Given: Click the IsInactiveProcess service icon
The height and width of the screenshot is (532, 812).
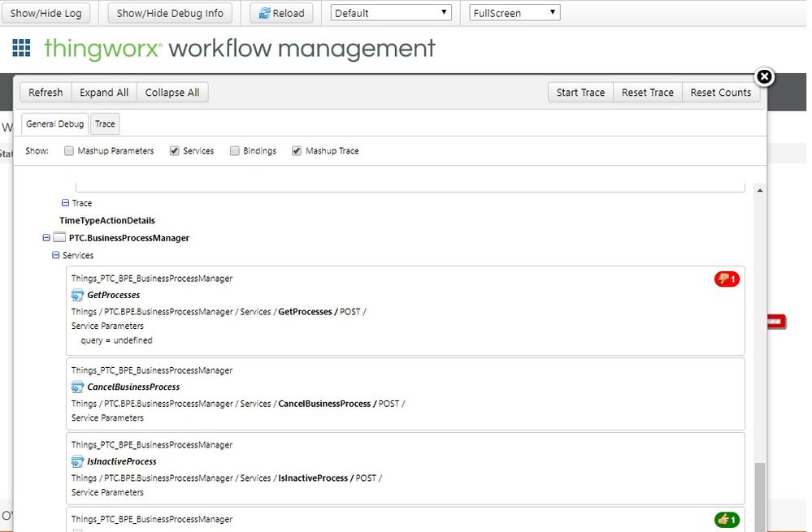Looking at the screenshot, I should pos(77,461).
